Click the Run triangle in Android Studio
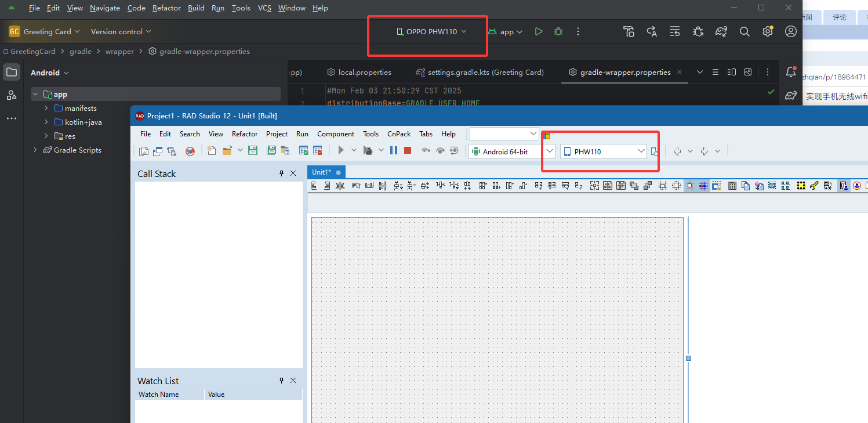The width and height of the screenshot is (868, 423). click(x=539, y=32)
